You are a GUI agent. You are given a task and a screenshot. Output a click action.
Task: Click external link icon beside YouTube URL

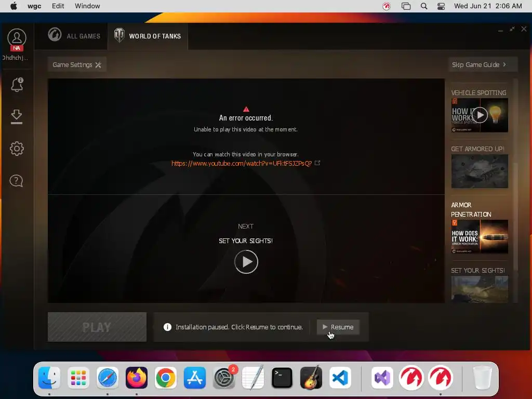click(317, 163)
